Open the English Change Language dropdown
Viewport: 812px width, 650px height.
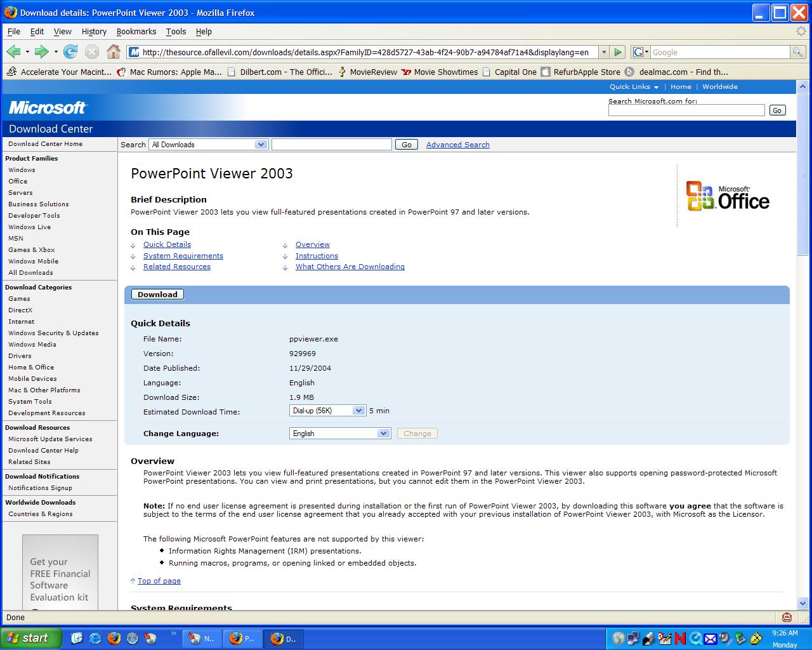340,434
